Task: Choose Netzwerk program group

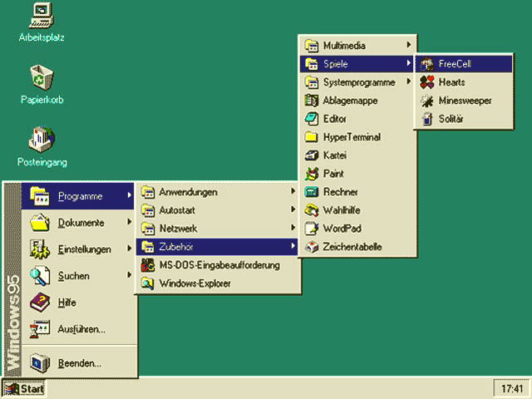Action: pos(217,229)
